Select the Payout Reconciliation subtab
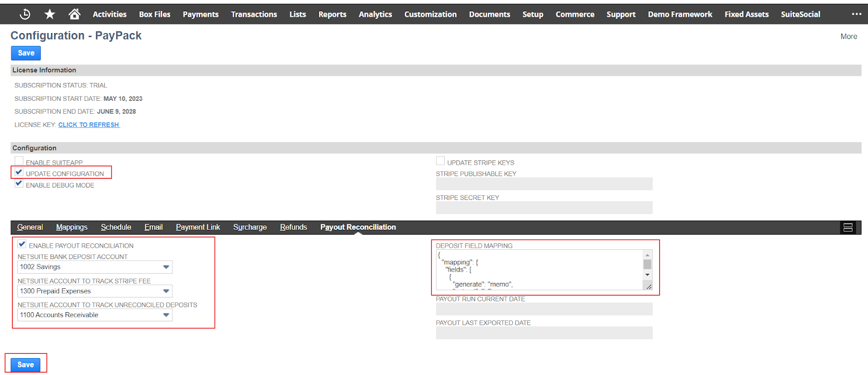The height and width of the screenshot is (375, 868). (358, 227)
